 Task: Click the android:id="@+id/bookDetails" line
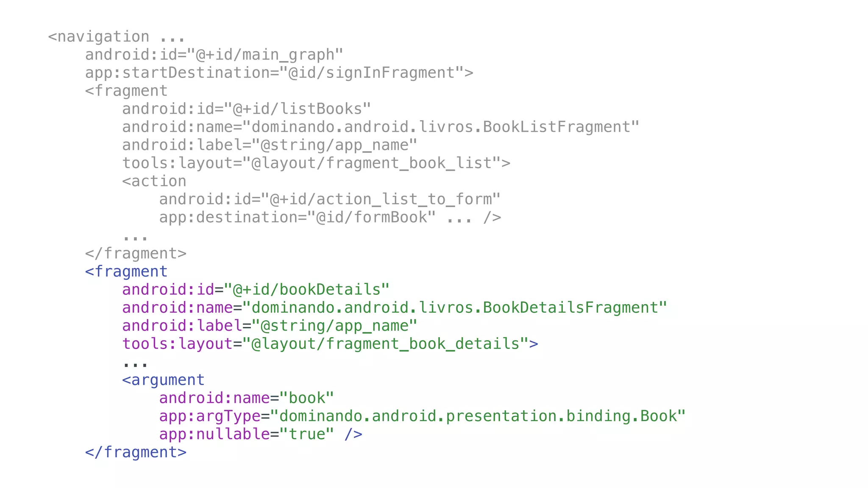click(x=256, y=289)
